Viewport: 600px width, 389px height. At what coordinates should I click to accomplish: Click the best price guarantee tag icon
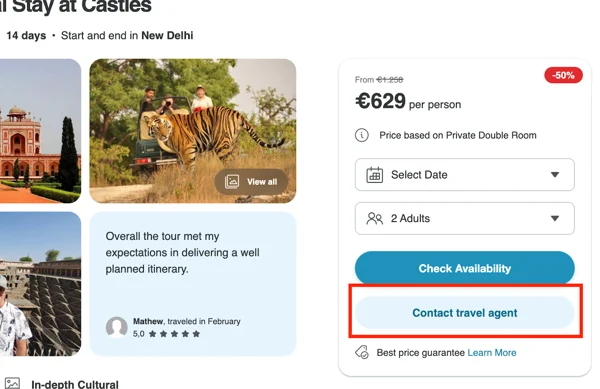tap(362, 352)
